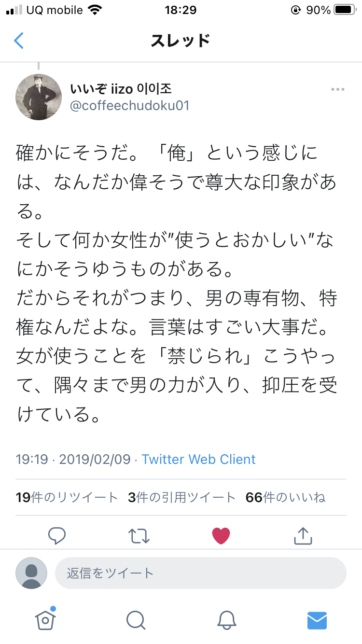The width and height of the screenshot is (362, 644).
Task: Open the Twitter Web Client link
Action: pos(199,459)
